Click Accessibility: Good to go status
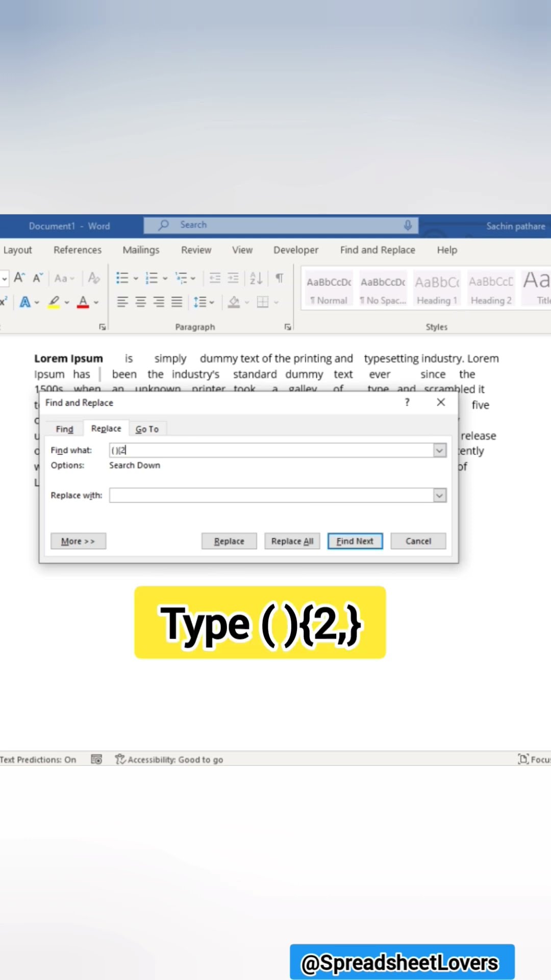Viewport: 551px width, 980px height. (169, 759)
